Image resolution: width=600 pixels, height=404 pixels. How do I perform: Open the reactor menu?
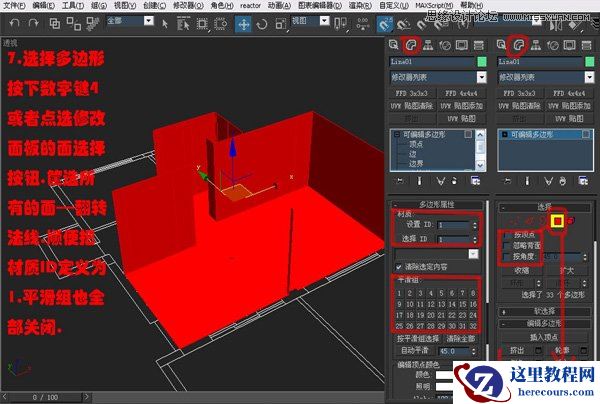[x=250, y=6]
